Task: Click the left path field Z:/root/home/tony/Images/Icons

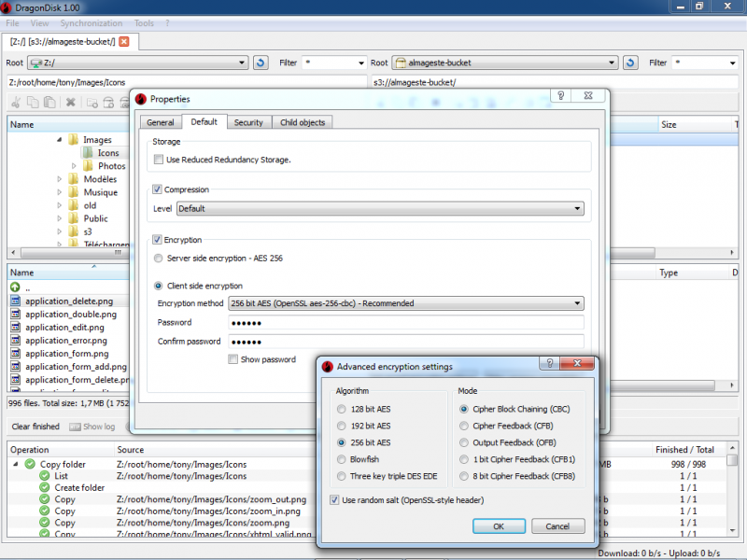Action: [x=188, y=82]
